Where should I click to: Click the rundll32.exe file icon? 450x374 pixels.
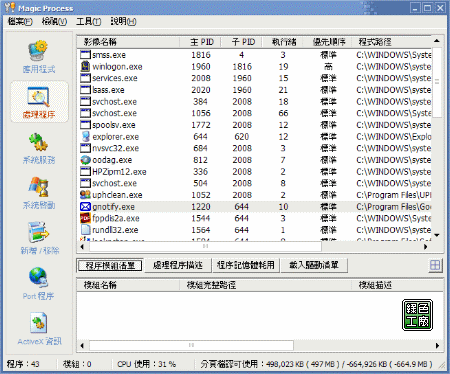coord(85,230)
